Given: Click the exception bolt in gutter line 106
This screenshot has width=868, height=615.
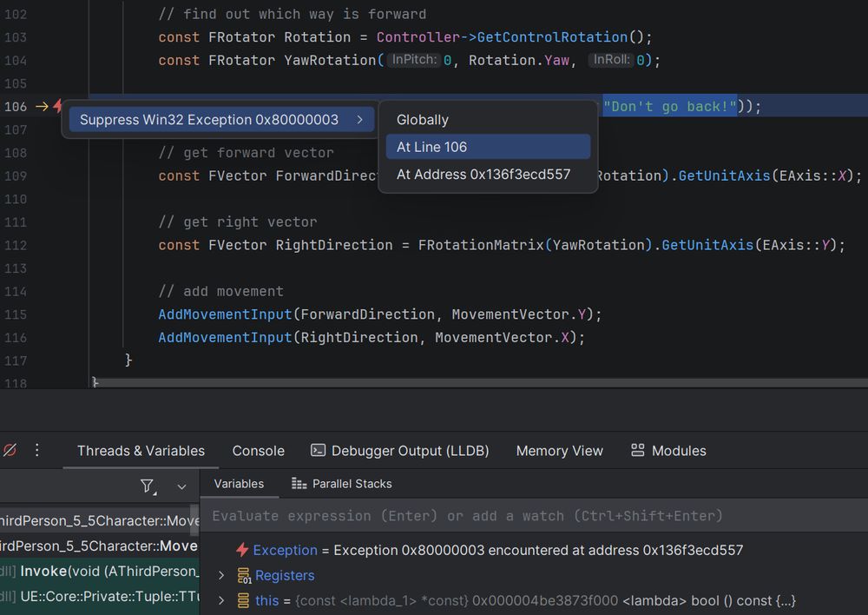Looking at the screenshot, I should click(57, 106).
